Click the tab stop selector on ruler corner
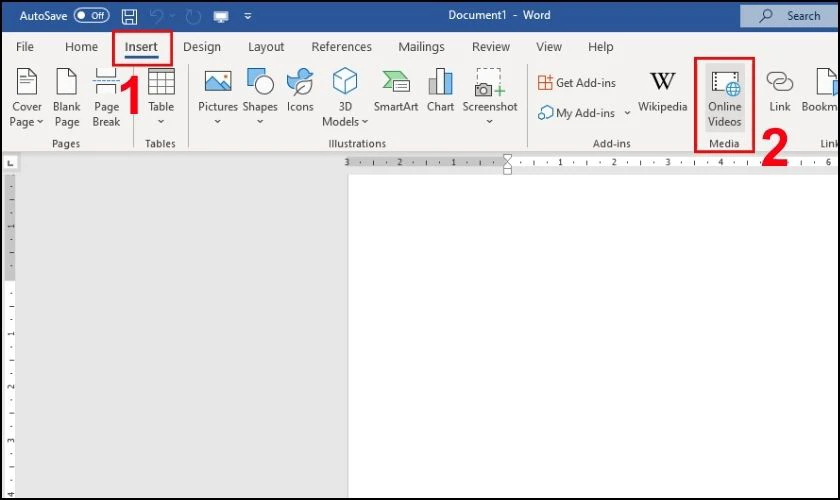 (x=10, y=162)
